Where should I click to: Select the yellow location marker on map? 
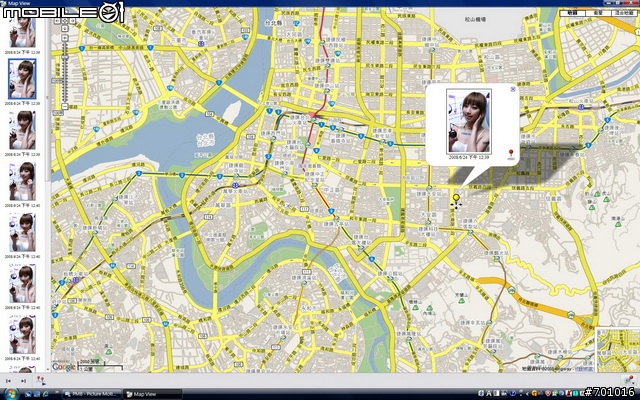tap(456, 200)
